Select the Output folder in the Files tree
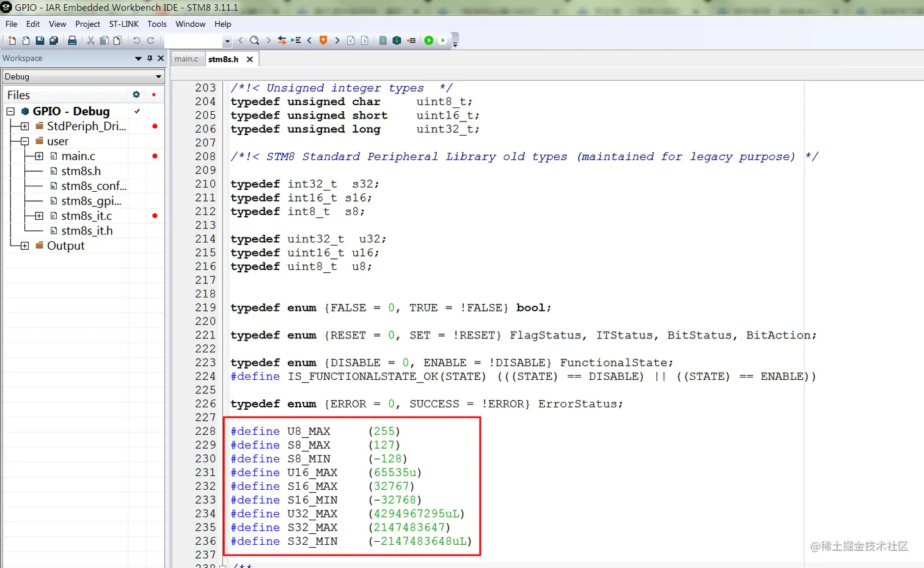The image size is (924, 568). [65, 246]
